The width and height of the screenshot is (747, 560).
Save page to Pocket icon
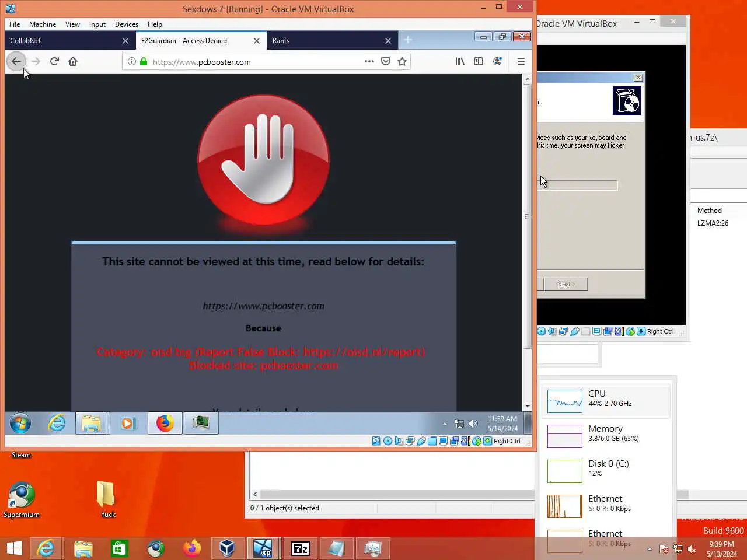(386, 61)
